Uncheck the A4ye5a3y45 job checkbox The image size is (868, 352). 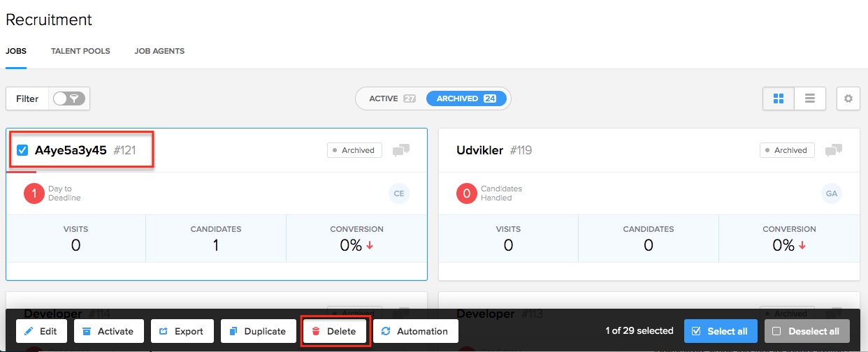(x=22, y=150)
